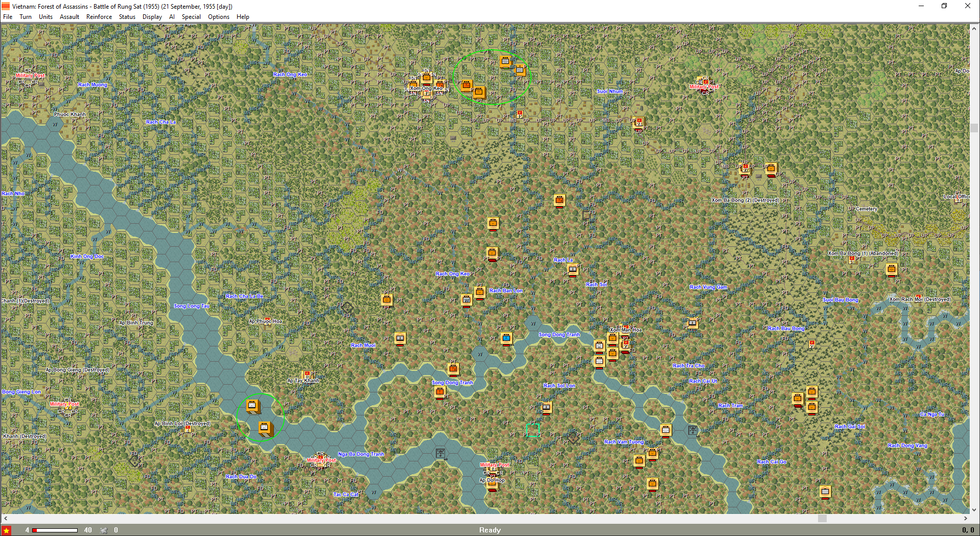980x536 pixels.
Task: Click the scroll down arrow of map view
Action: 974,509
